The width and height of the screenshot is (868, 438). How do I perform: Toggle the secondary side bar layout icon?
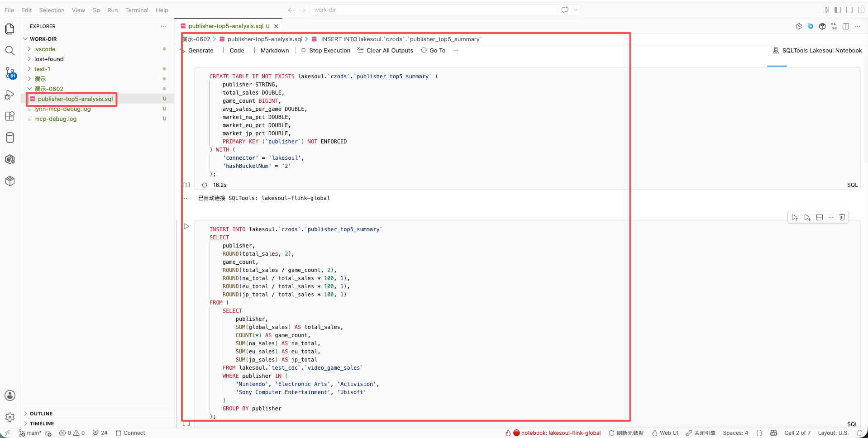tap(861, 10)
